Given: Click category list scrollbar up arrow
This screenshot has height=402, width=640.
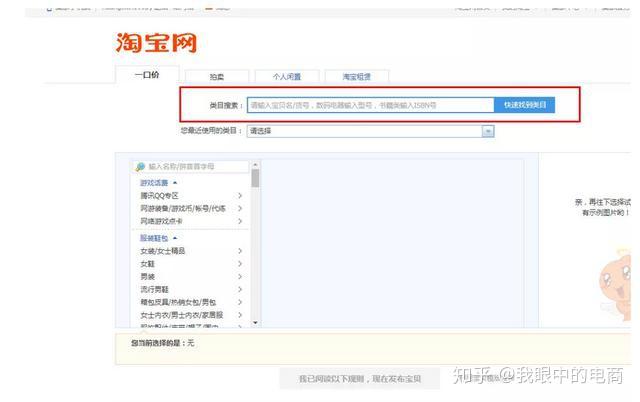Looking at the screenshot, I should [255, 165].
